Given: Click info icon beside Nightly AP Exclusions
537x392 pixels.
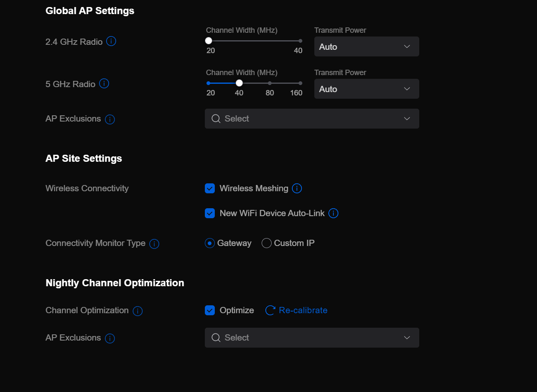Looking at the screenshot, I should point(110,338).
